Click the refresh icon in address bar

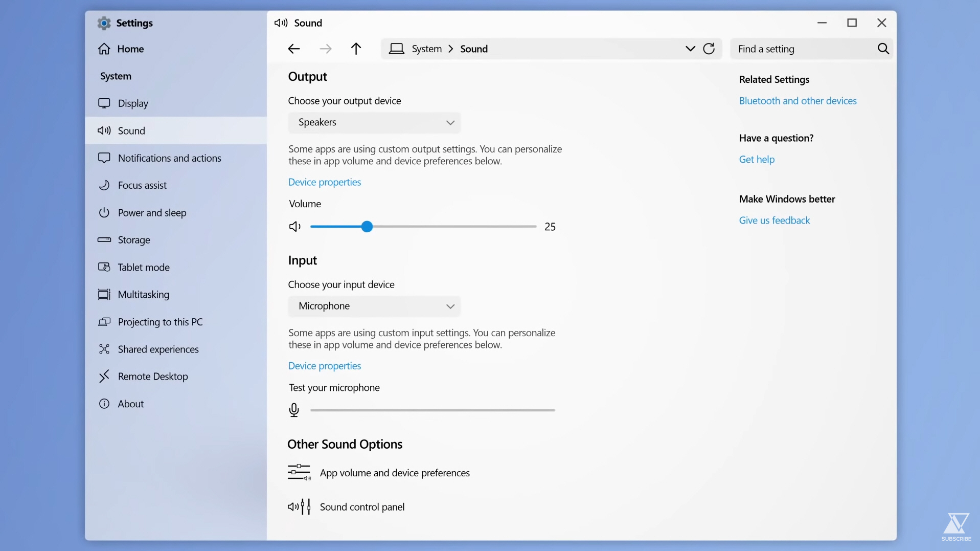709,49
